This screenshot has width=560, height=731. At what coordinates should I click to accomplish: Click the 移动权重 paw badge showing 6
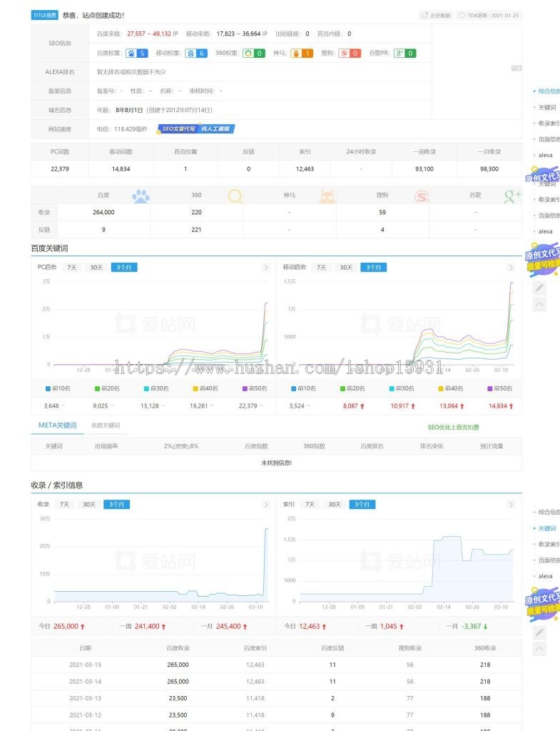pos(195,53)
